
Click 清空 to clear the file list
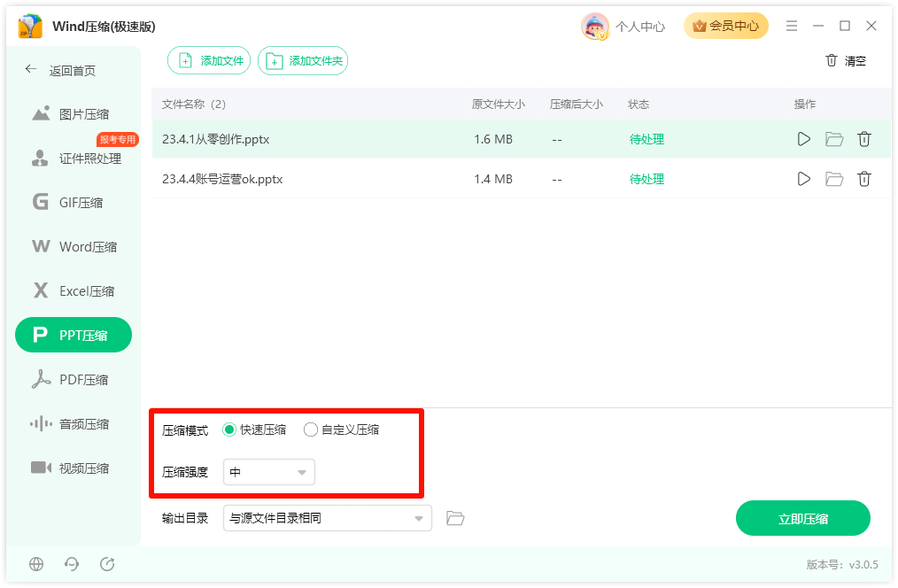tap(846, 61)
